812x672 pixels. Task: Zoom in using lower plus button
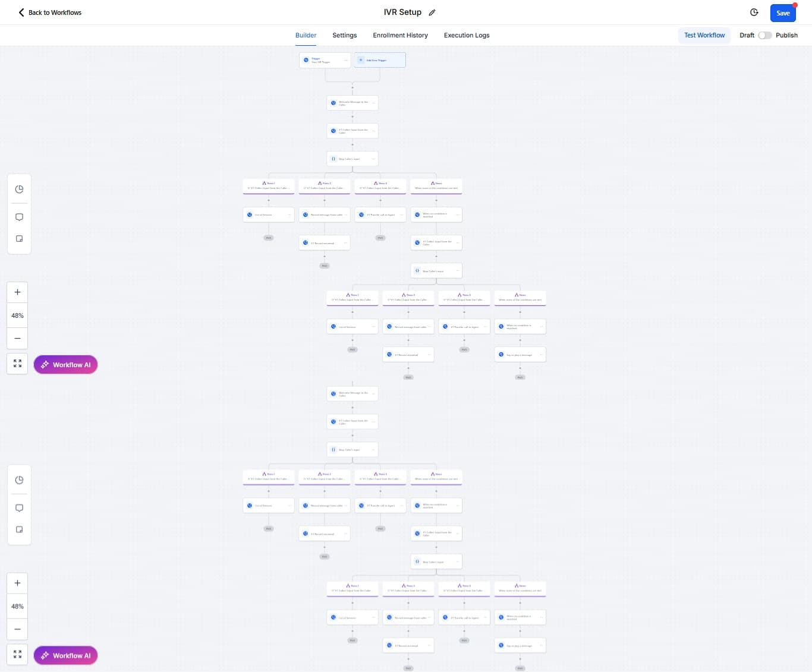pos(17,583)
